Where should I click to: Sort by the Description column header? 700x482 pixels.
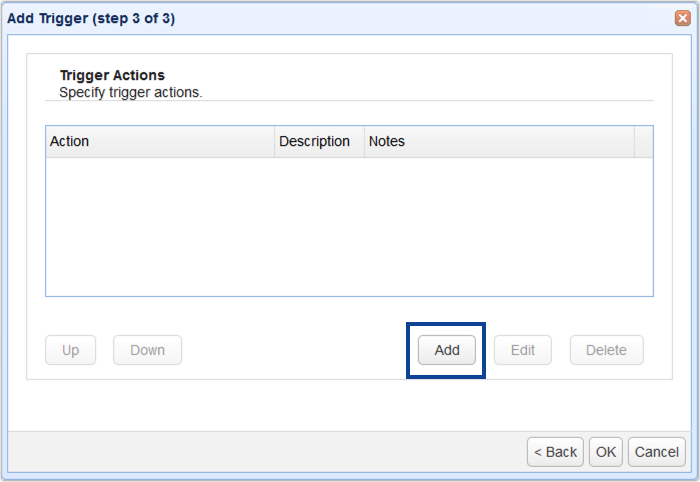tap(314, 142)
